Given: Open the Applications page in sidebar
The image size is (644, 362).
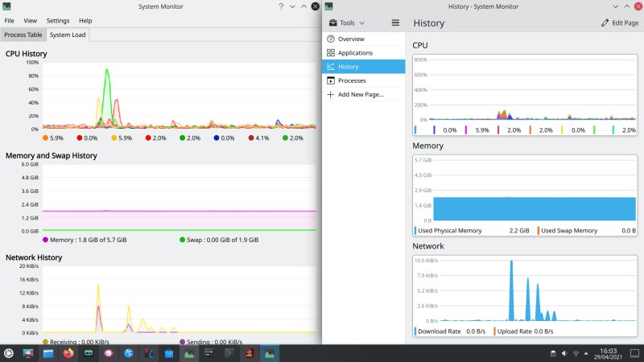Looking at the screenshot, I should pos(331,53).
